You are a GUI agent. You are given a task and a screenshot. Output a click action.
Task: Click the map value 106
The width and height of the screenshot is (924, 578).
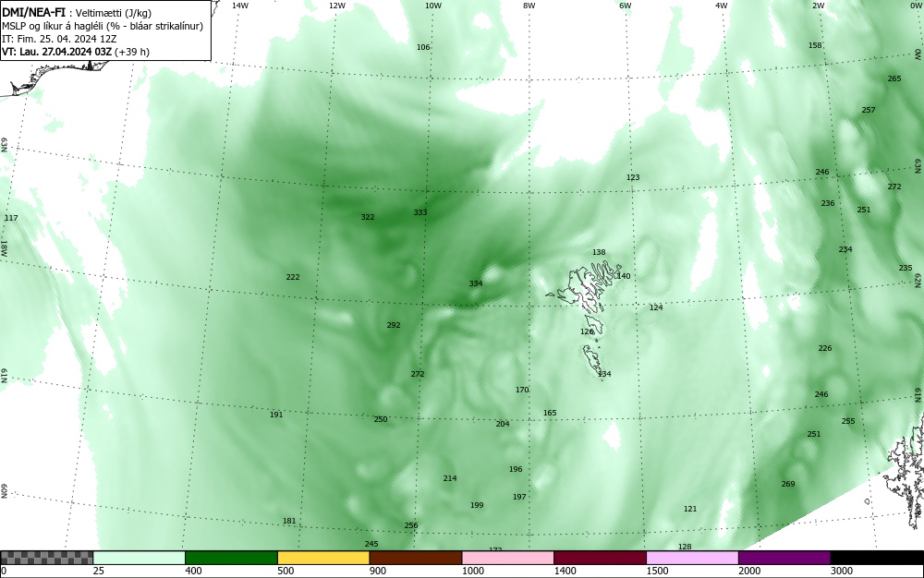pyautogui.click(x=423, y=47)
